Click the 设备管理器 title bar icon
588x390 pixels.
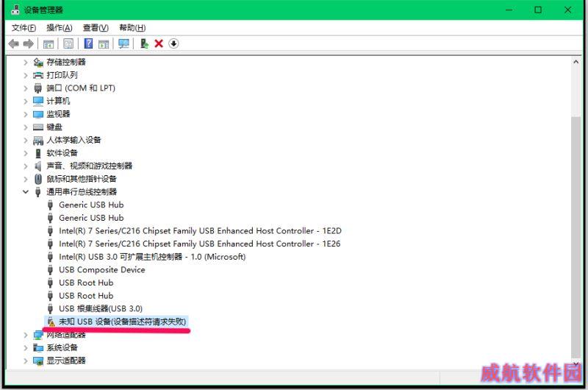15,10
